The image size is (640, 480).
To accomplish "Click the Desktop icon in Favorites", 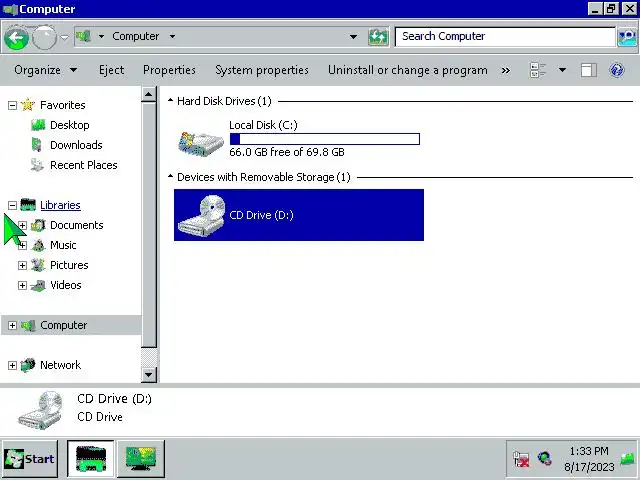I will tap(38, 125).
